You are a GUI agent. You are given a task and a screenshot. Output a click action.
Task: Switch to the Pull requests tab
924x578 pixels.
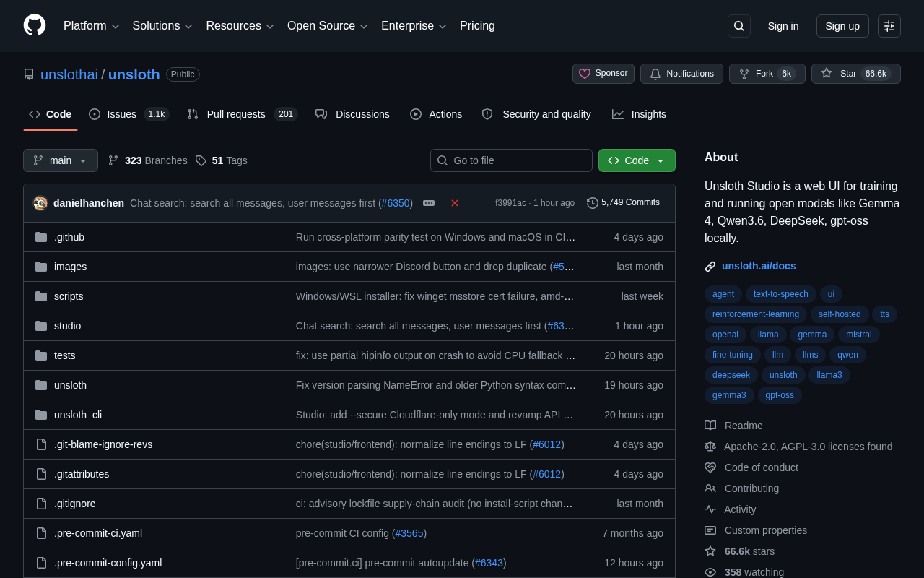(x=243, y=114)
